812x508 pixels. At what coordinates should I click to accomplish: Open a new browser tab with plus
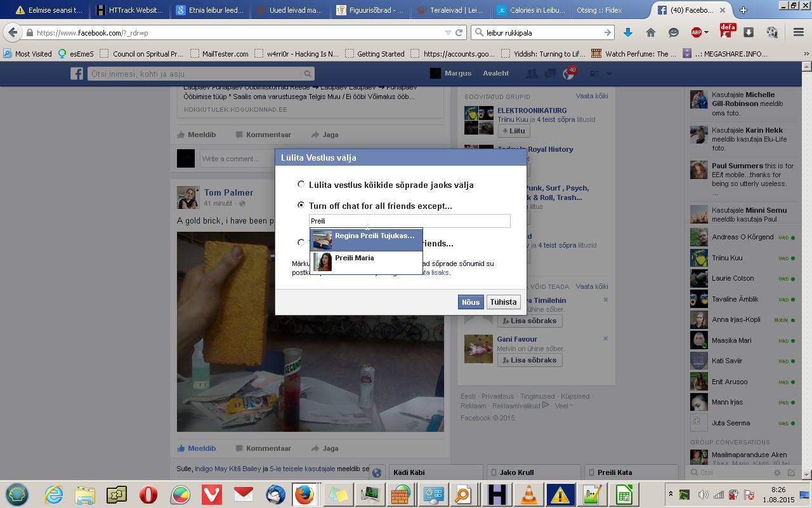click(743, 10)
